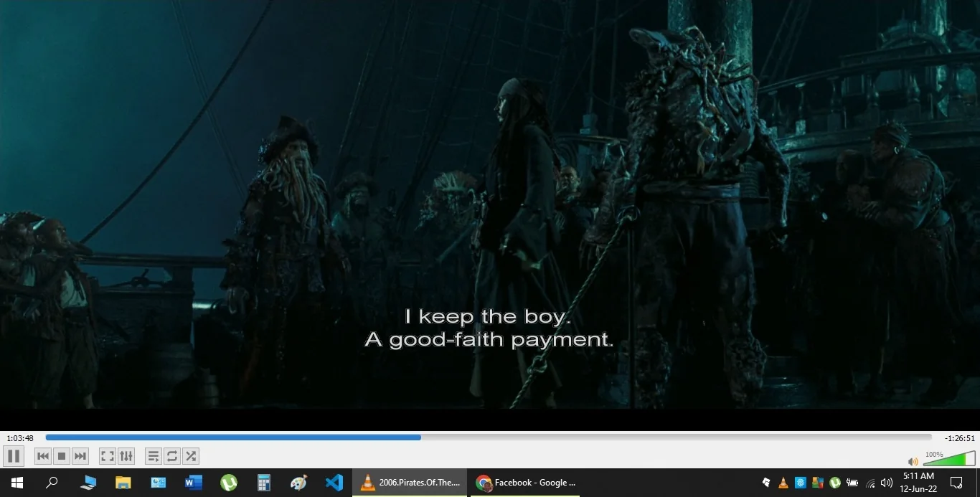Image resolution: width=980 pixels, height=497 pixels.
Task: Click the VLC cone tray icon
Action: coord(783,483)
